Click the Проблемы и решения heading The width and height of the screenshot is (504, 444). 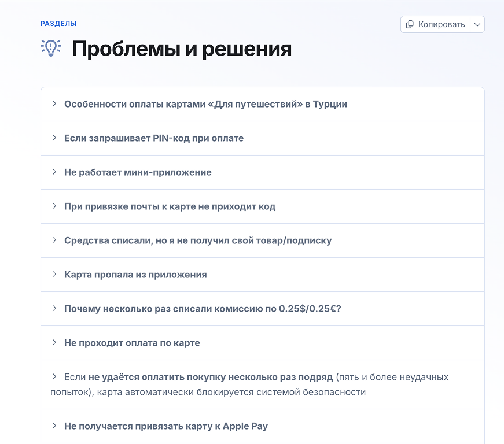click(x=182, y=49)
